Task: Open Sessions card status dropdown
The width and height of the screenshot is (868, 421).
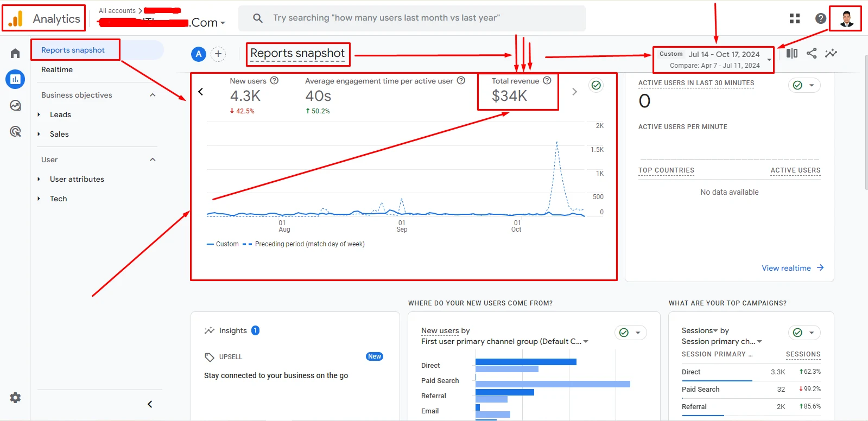Action: click(804, 333)
